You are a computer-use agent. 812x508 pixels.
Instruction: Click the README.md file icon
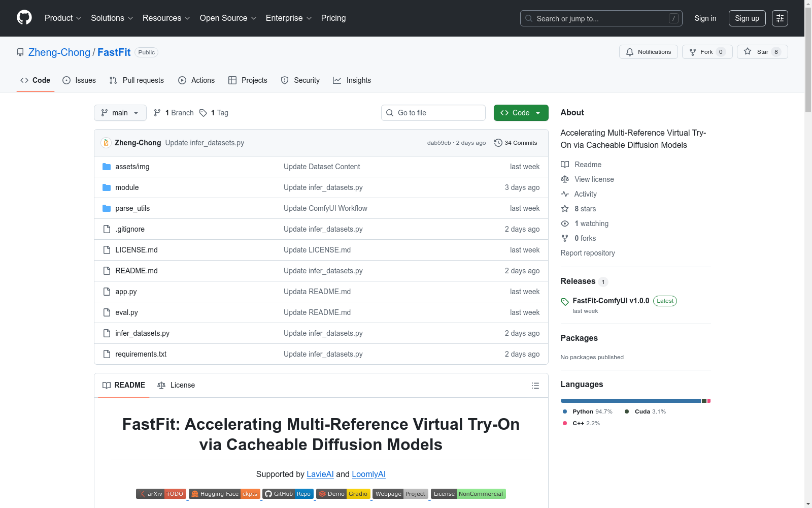[x=107, y=271]
